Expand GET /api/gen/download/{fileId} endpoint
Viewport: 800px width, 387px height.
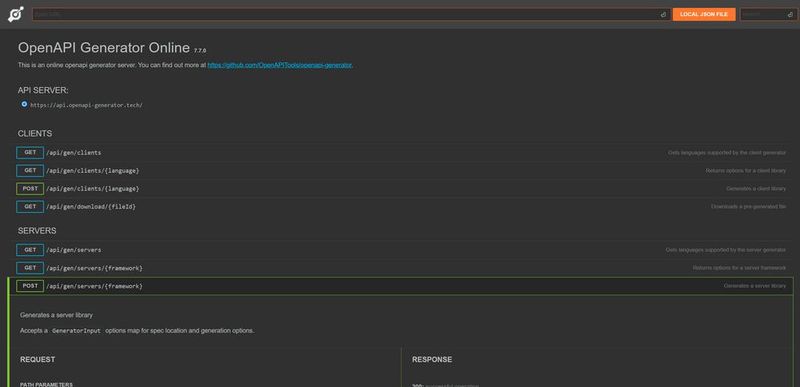pyautogui.click(x=401, y=207)
